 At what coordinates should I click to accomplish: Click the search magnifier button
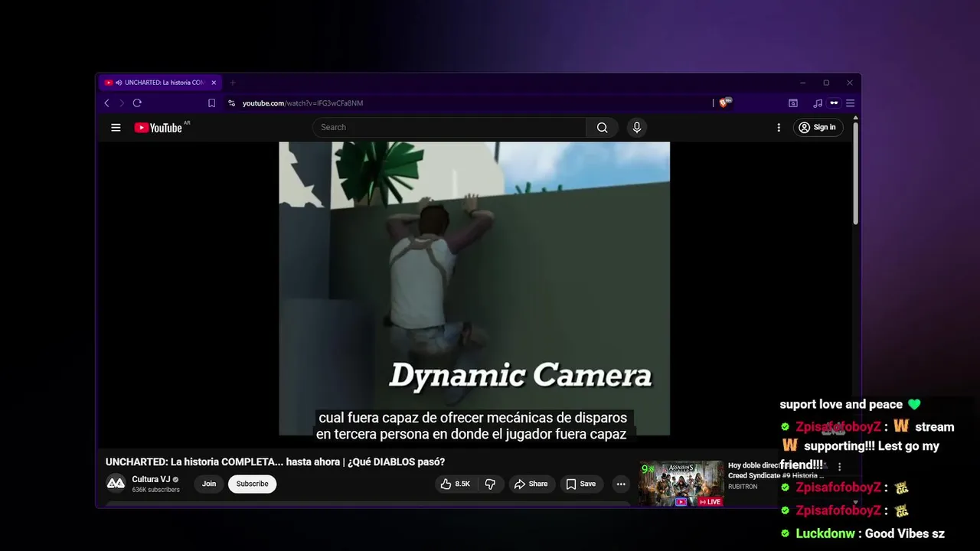tap(603, 128)
